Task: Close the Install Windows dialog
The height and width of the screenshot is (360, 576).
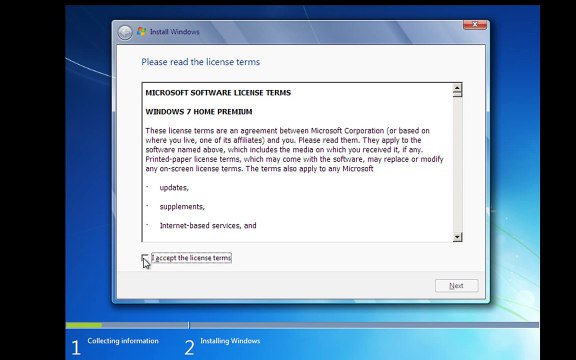Action: [475, 25]
